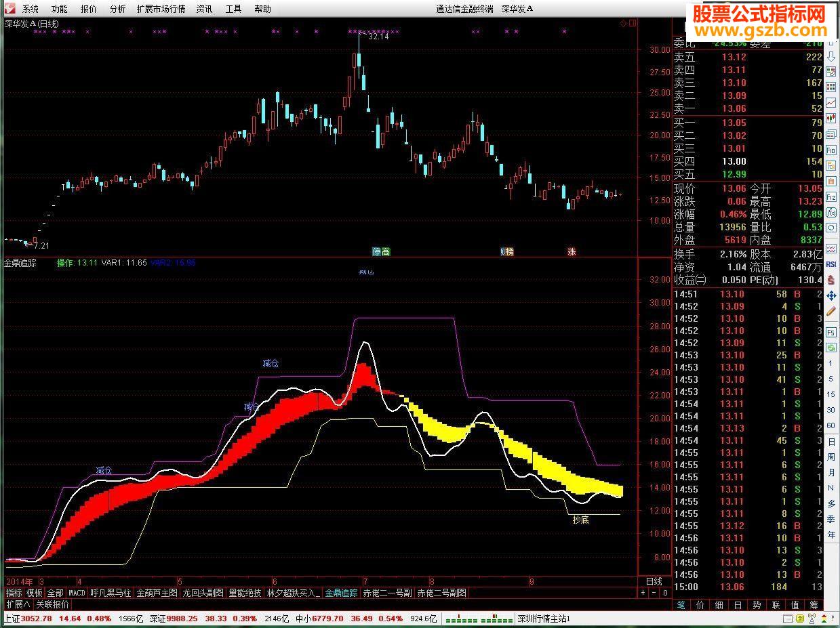
Task: Click the wavy indicator line icon
Action: [831, 249]
